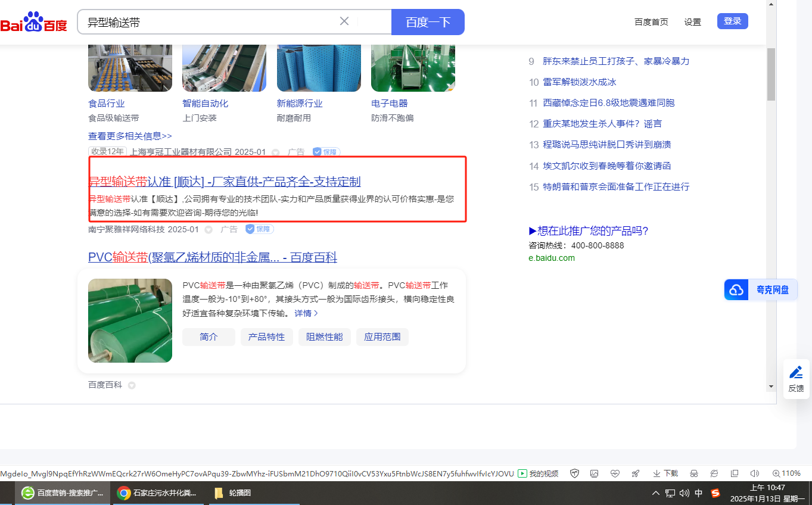Click the 110% zoom level control
The height and width of the screenshot is (505, 812).
coord(786,473)
